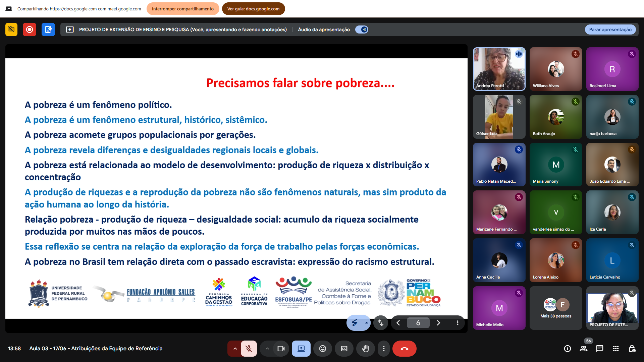
Task: Toggle the camera button
Action: coord(281,349)
